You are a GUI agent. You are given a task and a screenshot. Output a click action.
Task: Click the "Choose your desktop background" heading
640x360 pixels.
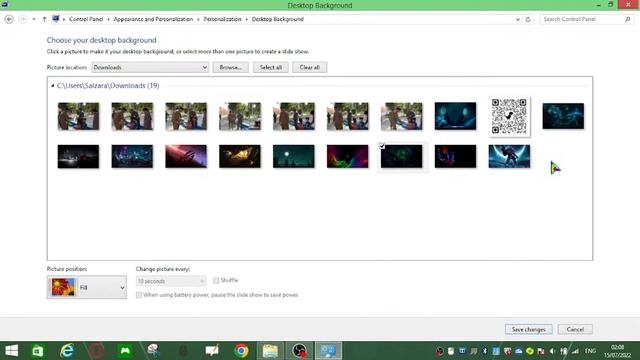101,40
